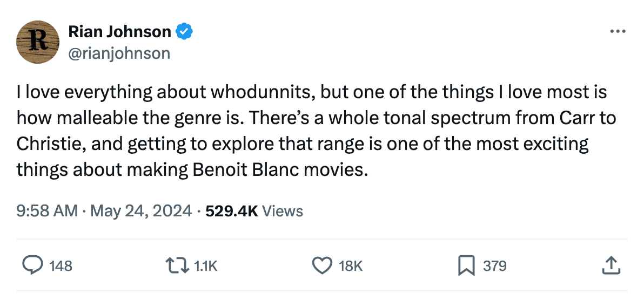644x300 pixels.
Task: Click the 379 bookmarks count
Action: click(x=495, y=266)
